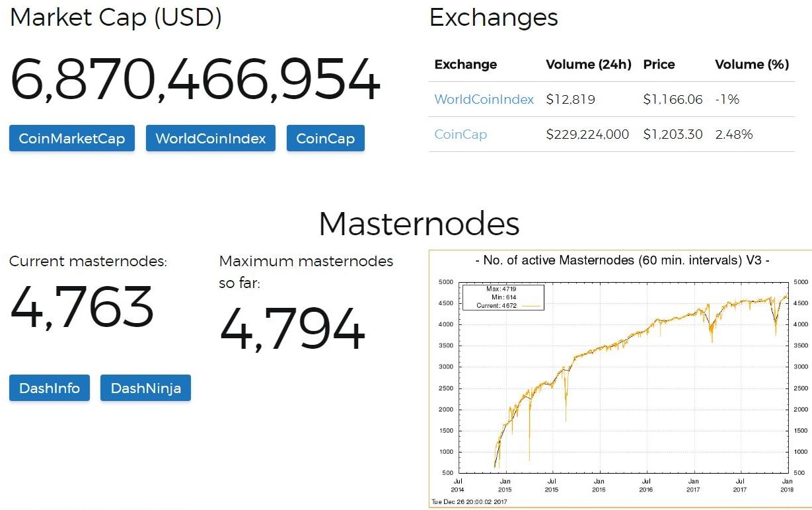
Task: Click the maximum masternodes value 4,794
Action: (x=292, y=329)
